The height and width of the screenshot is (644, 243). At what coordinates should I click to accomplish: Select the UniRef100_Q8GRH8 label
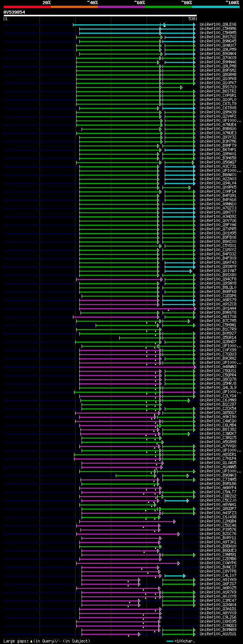click(x=218, y=75)
